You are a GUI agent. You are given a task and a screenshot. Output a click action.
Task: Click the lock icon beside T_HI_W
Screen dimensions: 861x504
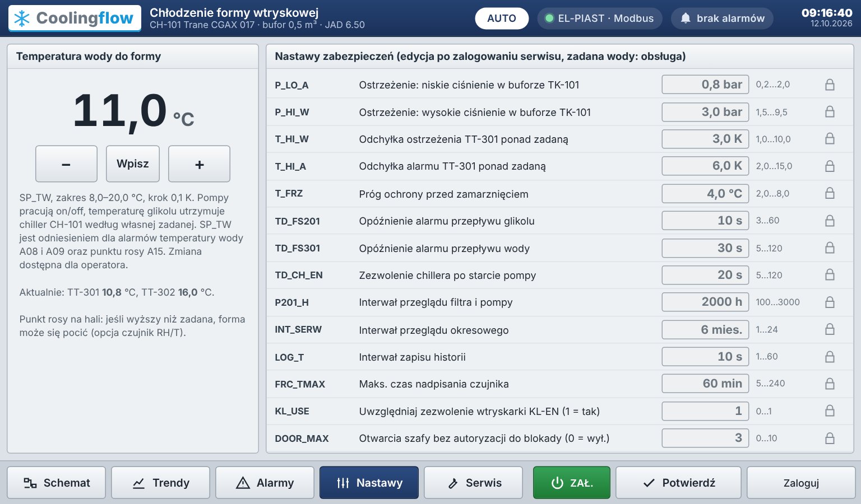(830, 139)
